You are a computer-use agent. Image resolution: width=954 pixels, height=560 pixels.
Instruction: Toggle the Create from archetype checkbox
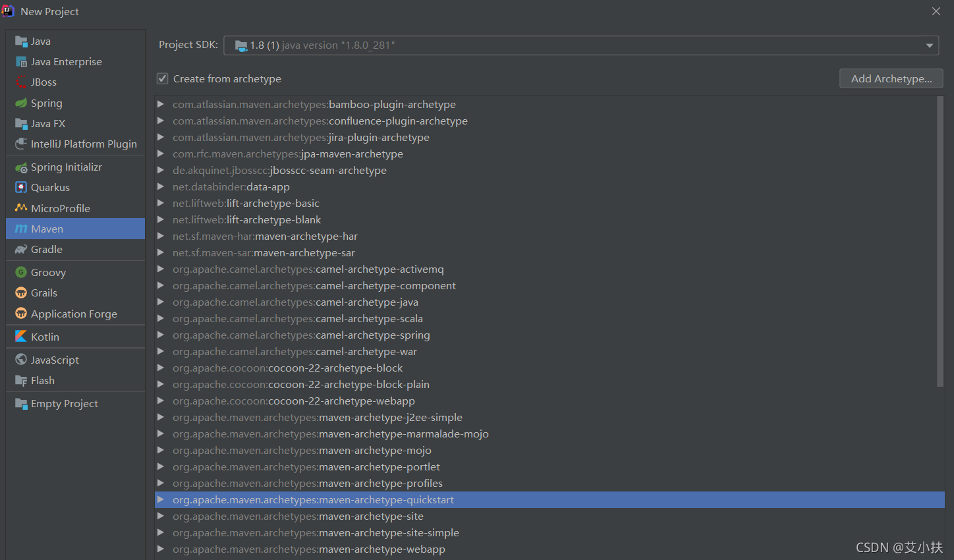pyautogui.click(x=162, y=78)
